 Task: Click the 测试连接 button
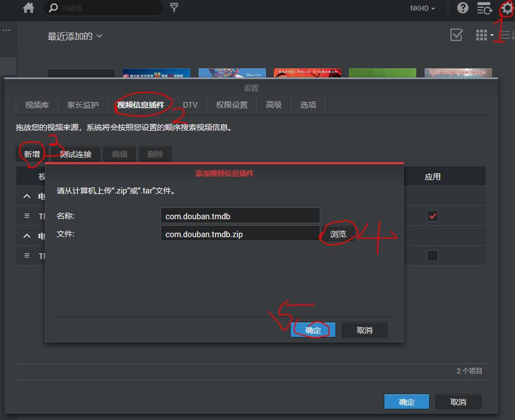76,154
